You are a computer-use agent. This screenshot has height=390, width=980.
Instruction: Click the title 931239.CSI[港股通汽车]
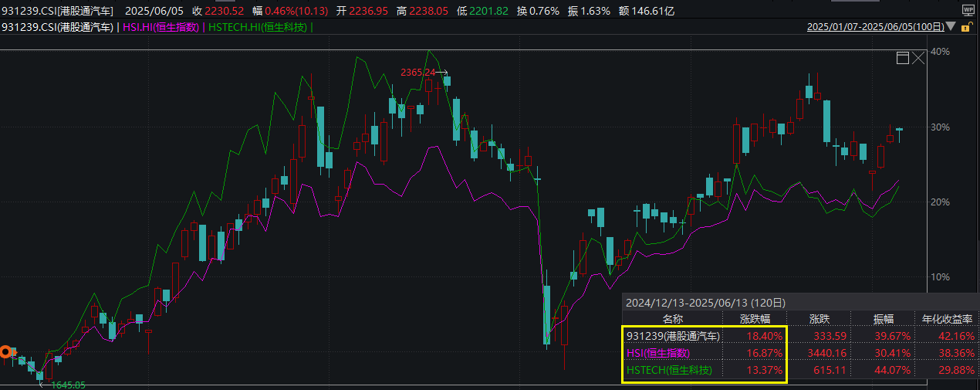[57, 11]
